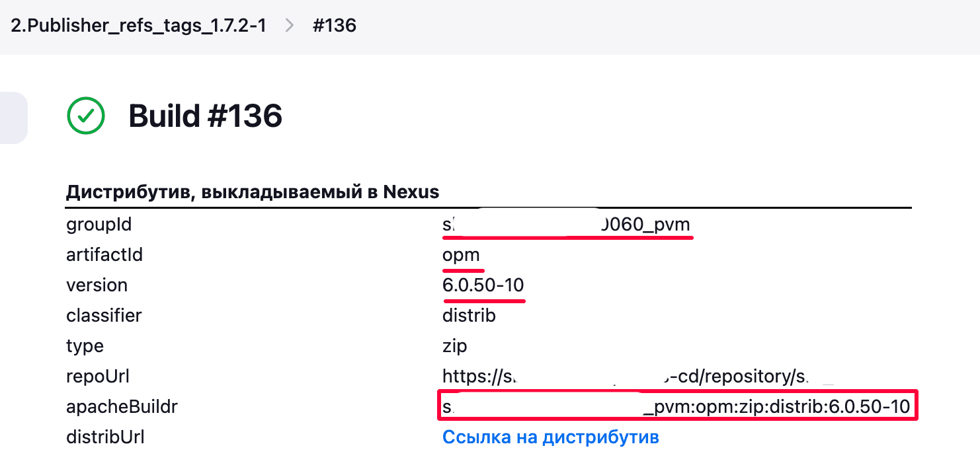Select the groupId value ending in 0060_pvm

565,225
